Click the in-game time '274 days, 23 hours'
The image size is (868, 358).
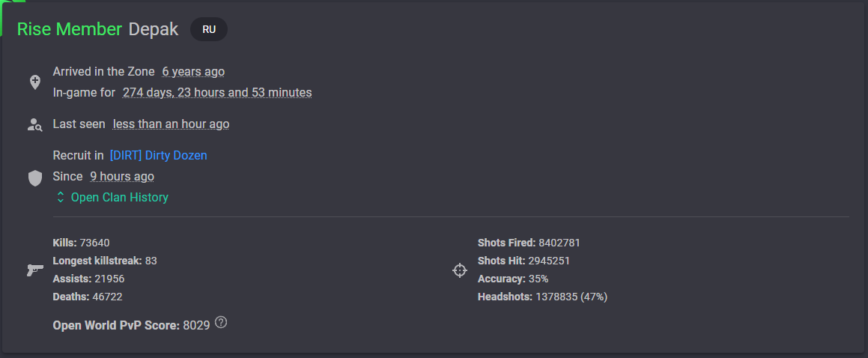[x=217, y=92]
